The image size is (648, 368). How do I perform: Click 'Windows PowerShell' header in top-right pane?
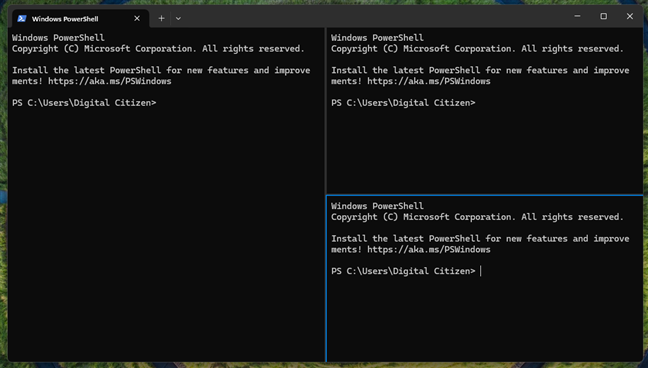click(377, 38)
